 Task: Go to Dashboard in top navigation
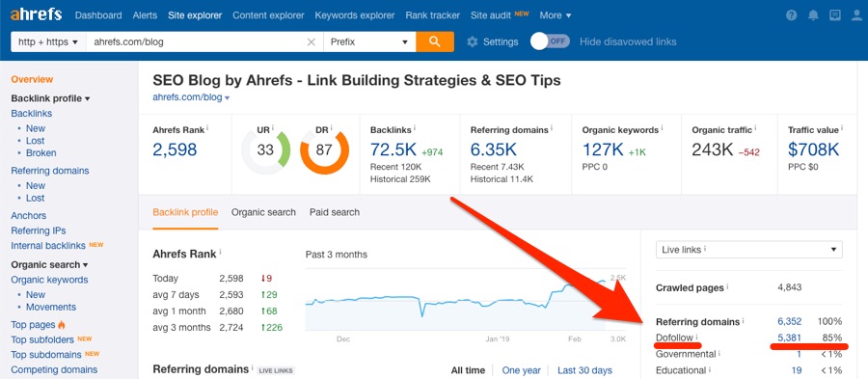coord(98,15)
